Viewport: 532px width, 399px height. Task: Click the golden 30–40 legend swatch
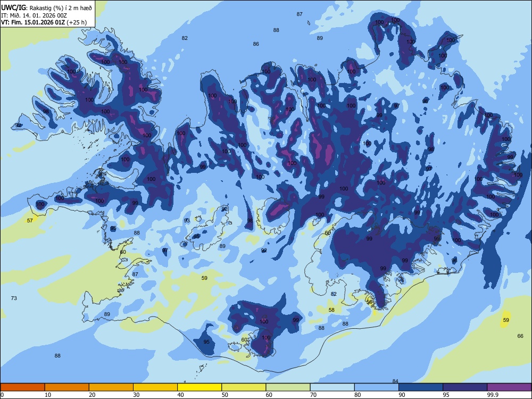[155, 387]
